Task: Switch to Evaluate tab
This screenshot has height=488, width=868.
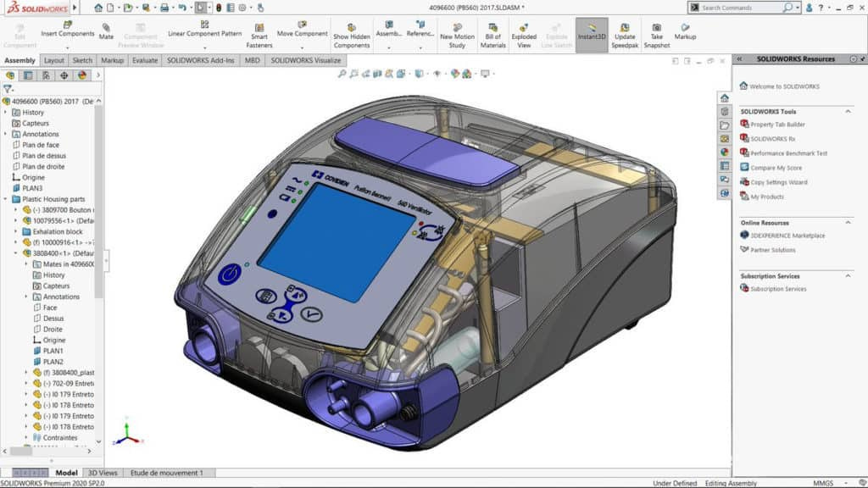Action: (x=144, y=60)
